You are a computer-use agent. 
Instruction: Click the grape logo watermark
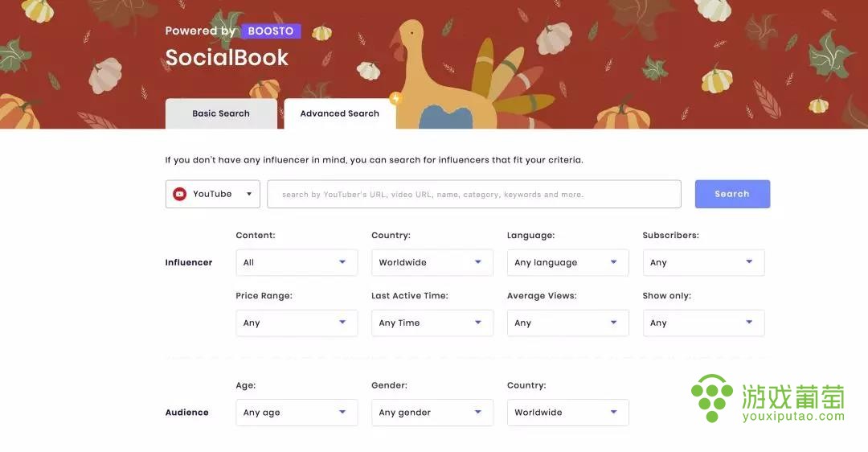point(712,398)
